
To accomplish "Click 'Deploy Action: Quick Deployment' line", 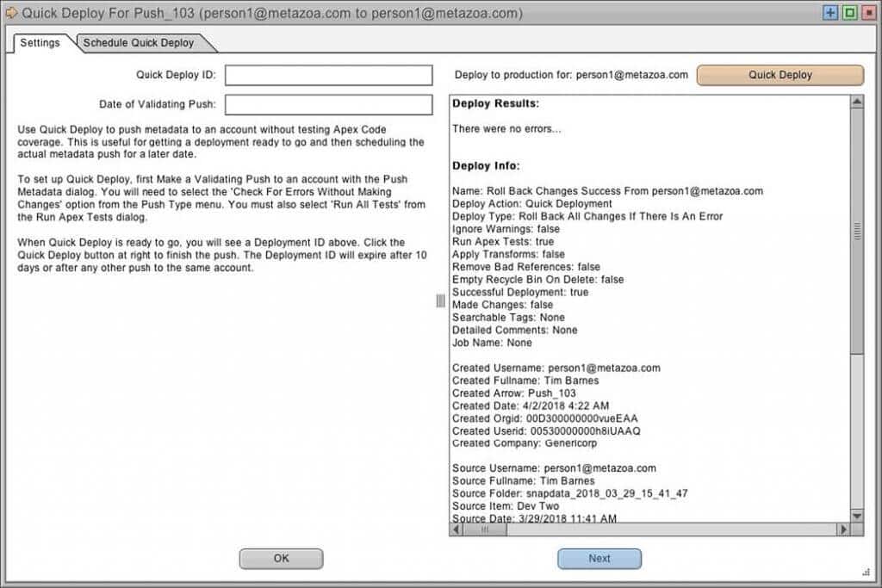I will pyautogui.click(x=532, y=203).
